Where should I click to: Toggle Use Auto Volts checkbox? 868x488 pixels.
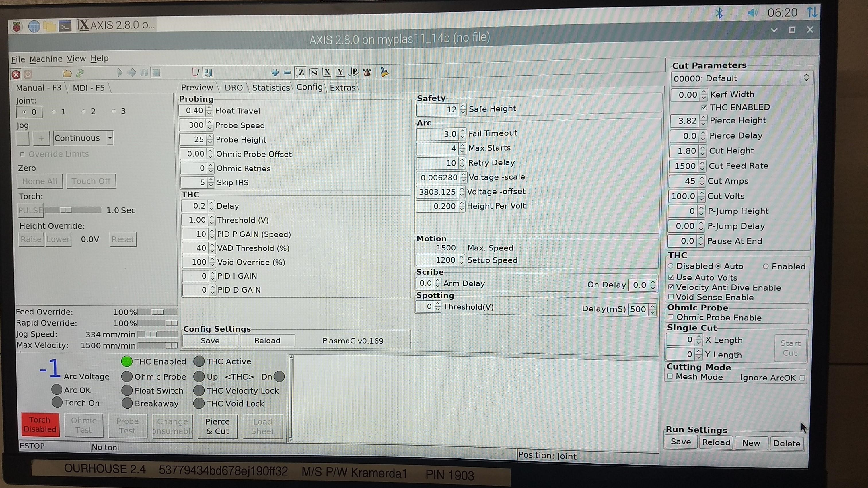tap(671, 277)
